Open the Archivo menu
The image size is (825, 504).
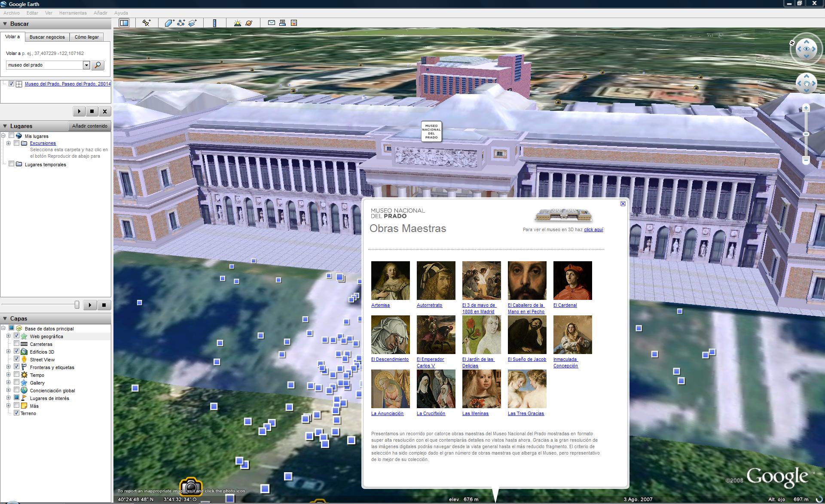12,13
